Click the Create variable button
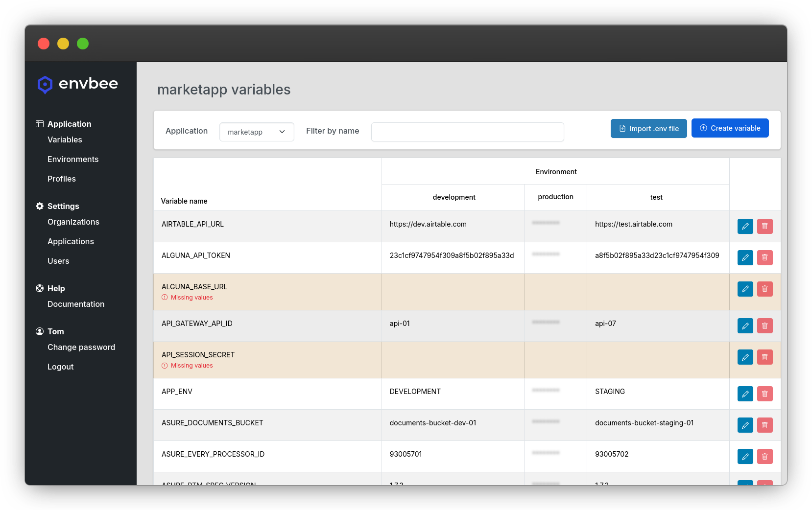812x510 pixels. click(730, 128)
